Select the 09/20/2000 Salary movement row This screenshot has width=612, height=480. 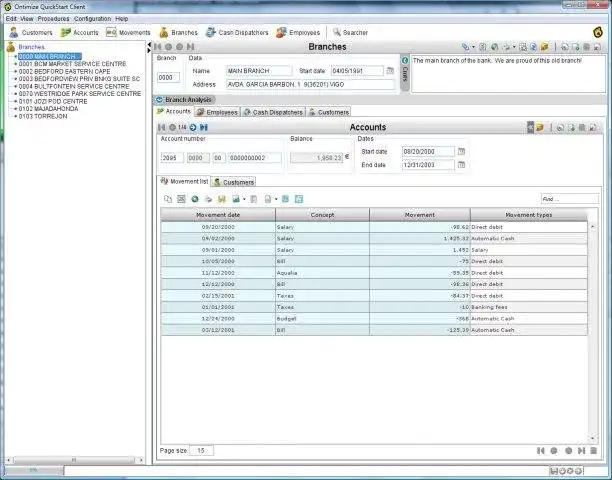(x=374, y=227)
